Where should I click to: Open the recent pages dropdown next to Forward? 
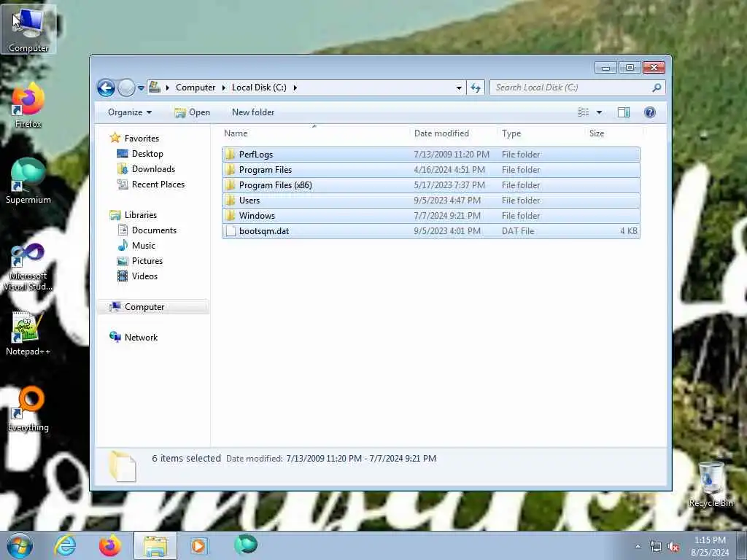(x=141, y=88)
